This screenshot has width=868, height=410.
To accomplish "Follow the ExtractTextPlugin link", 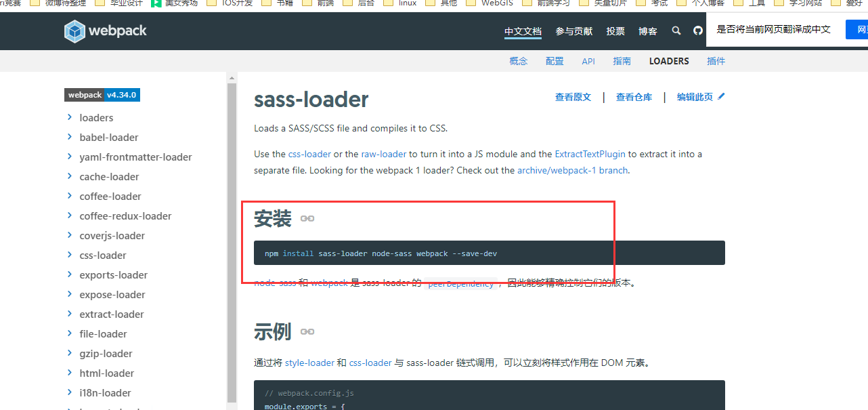I will pyautogui.click(x=590, y=154).
